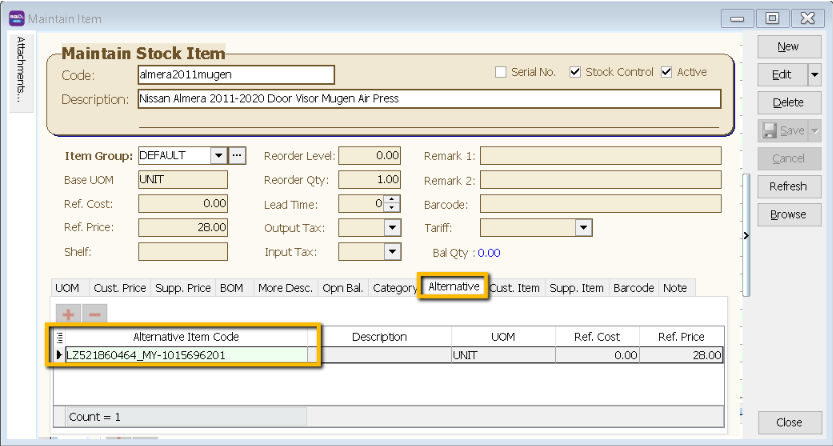Open the BOM tab
The image size is (833, 446).
pyautogui.click(x=231, y=288)
